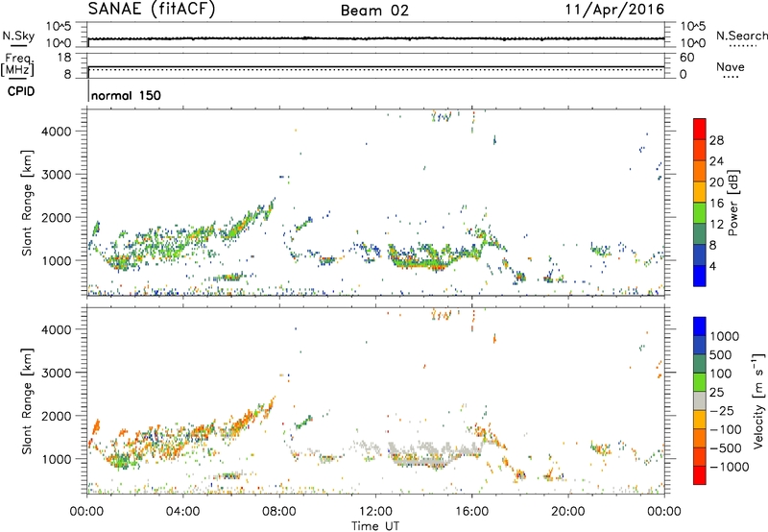Select the 20:00 time tick label
The width and height of the screenshot is (768, 532).
568,512
